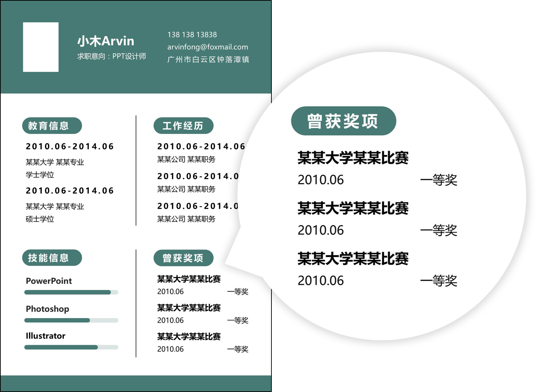Click the first 一等奖 award label
Viewport: 538px width, 392px height.
coord(239,292)
